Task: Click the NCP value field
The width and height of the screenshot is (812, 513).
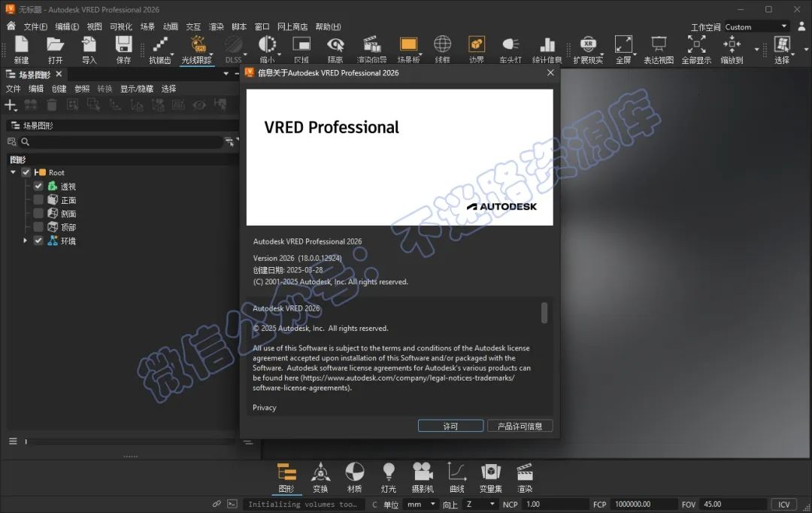Action: pos(555,504)
